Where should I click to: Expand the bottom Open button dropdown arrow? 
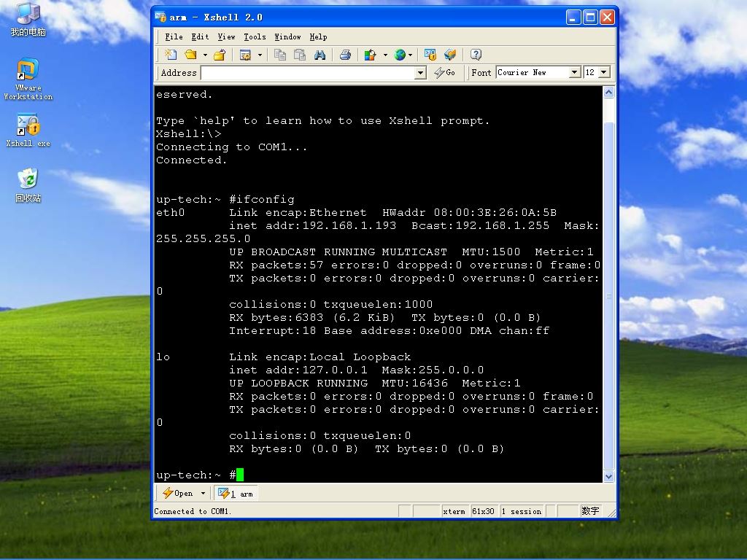click(x=203, y=494)
